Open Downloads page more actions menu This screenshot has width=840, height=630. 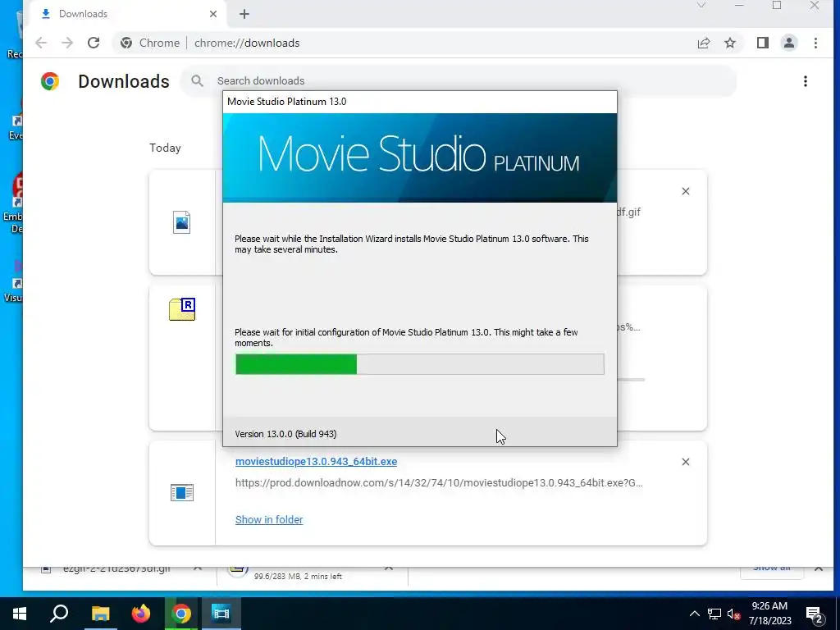point(806,81)
